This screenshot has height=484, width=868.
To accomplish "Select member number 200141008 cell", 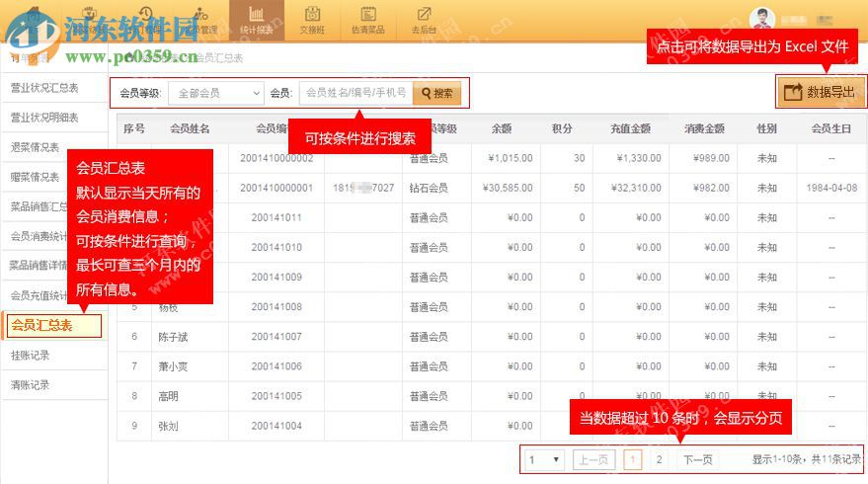I will [276, 307].
